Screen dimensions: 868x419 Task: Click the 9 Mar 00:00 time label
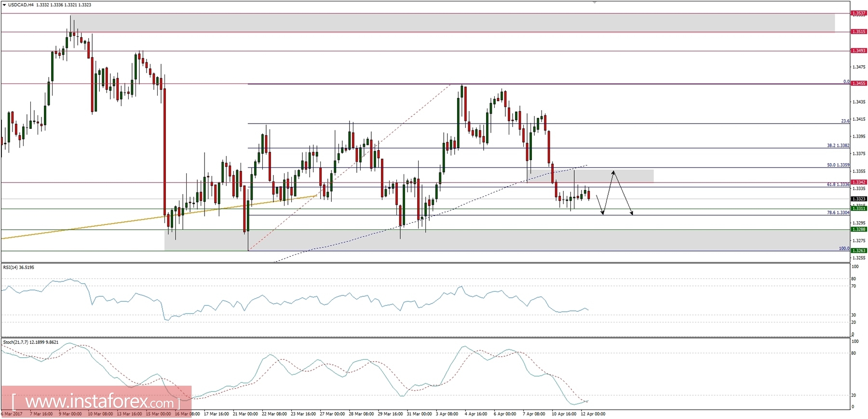[70, 414]
